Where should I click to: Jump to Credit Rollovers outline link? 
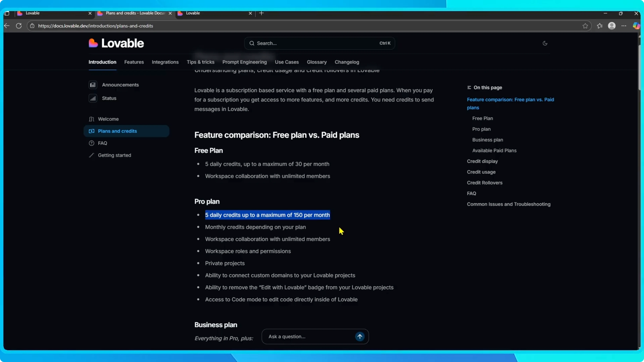point(485,183)
